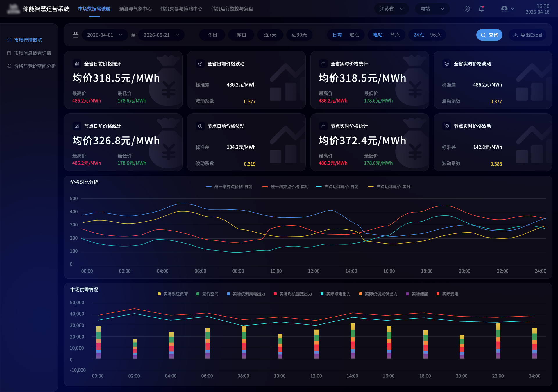Click the 近30天 quick range button
Image resolution: width=558 pixels, height=392 pixels.
coord(299,35)
